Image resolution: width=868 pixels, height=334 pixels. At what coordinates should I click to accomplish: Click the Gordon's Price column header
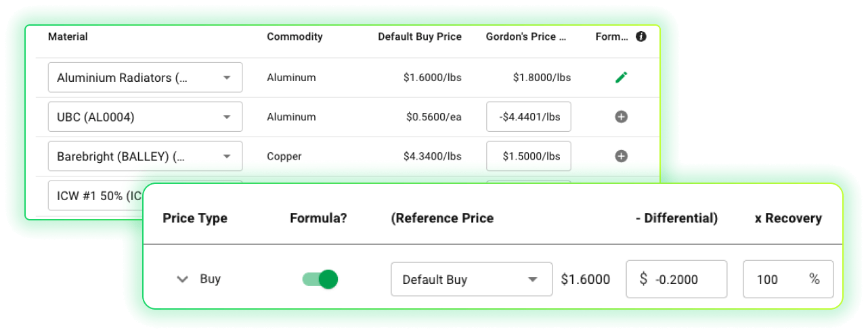tap(526, 37)
